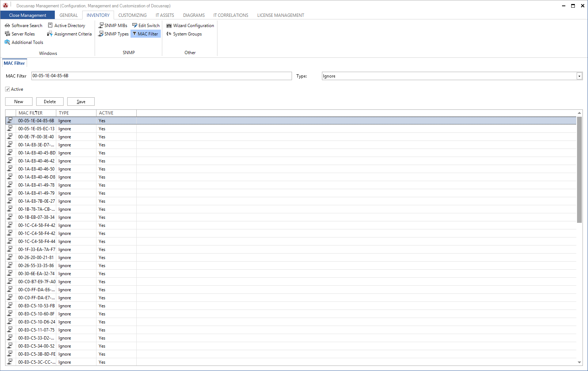588x371 pixels.
Task: Select MAC Filter ribbon button
Action: (145, 34)
